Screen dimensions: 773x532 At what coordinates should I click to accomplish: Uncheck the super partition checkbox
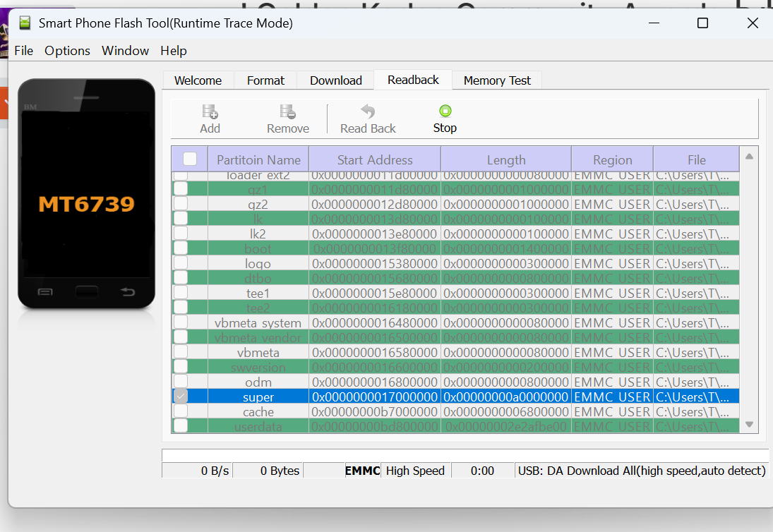[x=181, y=397]
